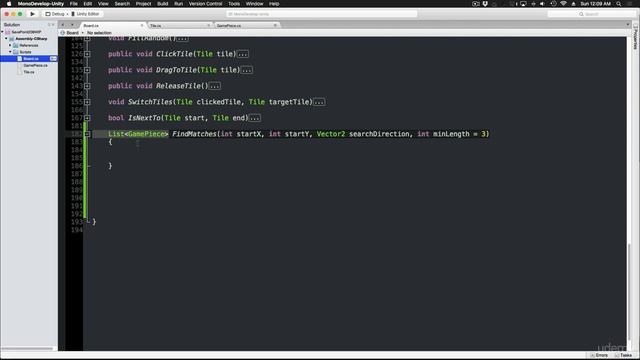Open the Version Control menu
Screen dimensions: 640x360
(205, 4)
